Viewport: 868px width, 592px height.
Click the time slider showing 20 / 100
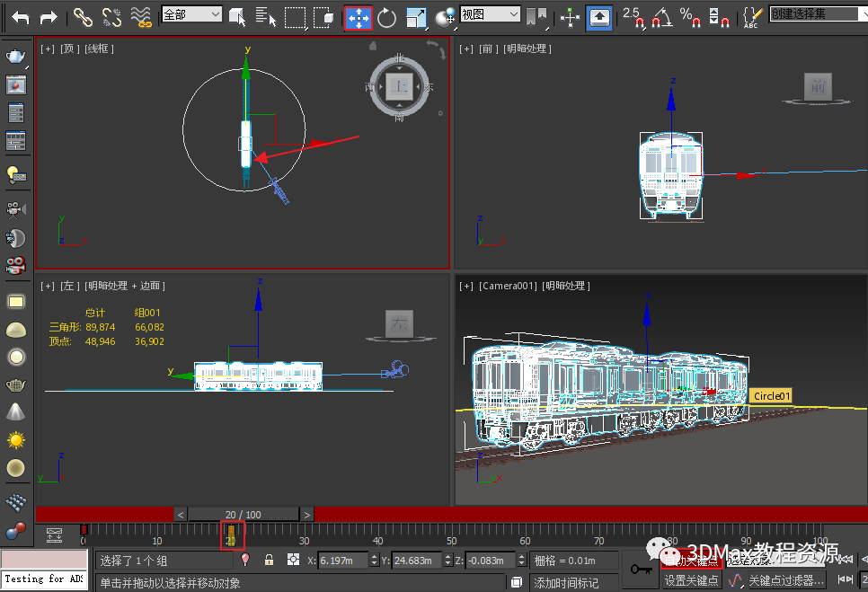pyautogui.click(x=243, y=515)
